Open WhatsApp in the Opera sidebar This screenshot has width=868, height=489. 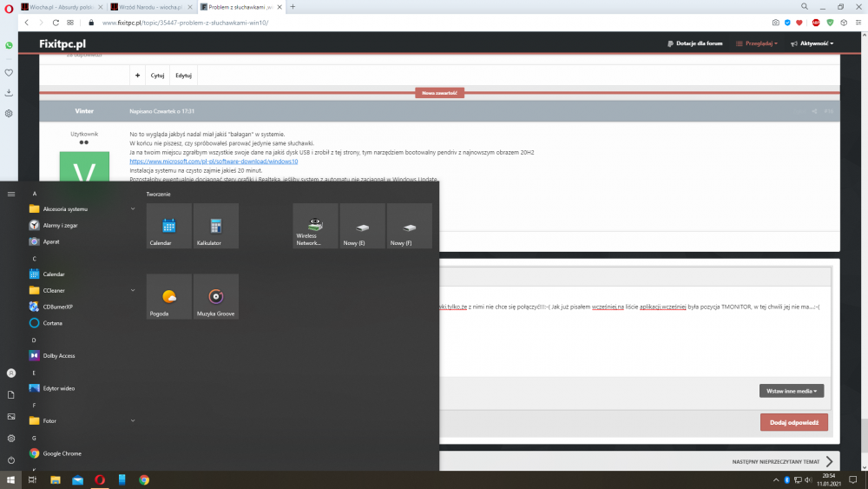pyautogui.click(x=9, y=45)
